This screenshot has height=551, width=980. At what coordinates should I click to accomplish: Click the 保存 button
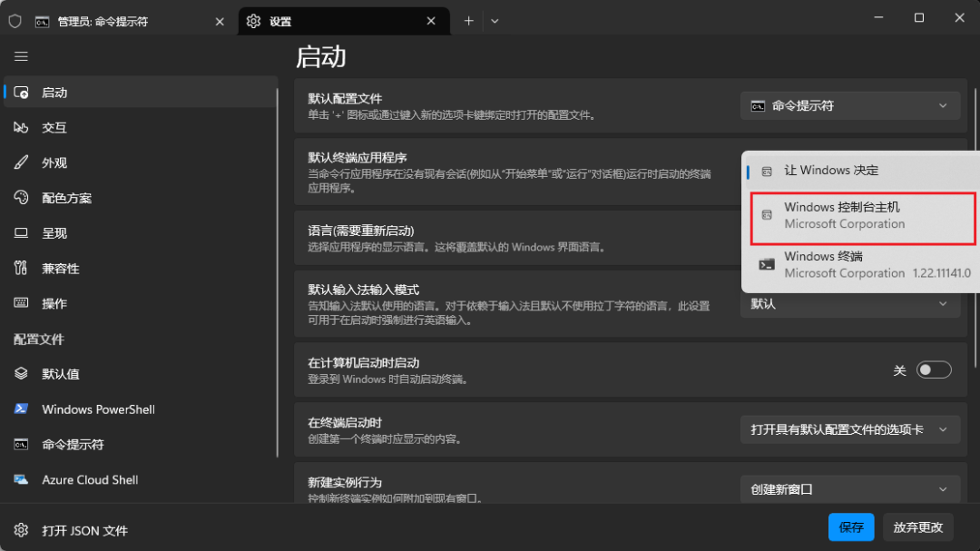(x=851, y=526)
